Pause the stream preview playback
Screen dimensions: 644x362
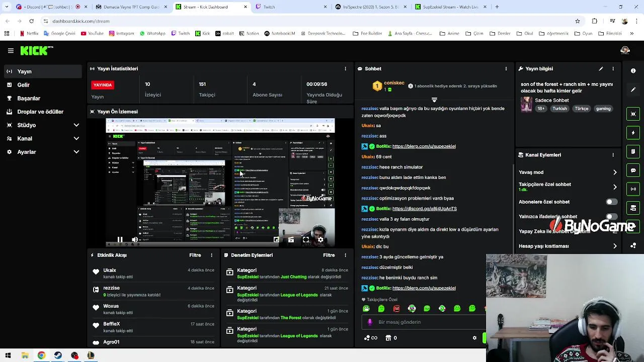pyautogui.click(x=120, y=240)
